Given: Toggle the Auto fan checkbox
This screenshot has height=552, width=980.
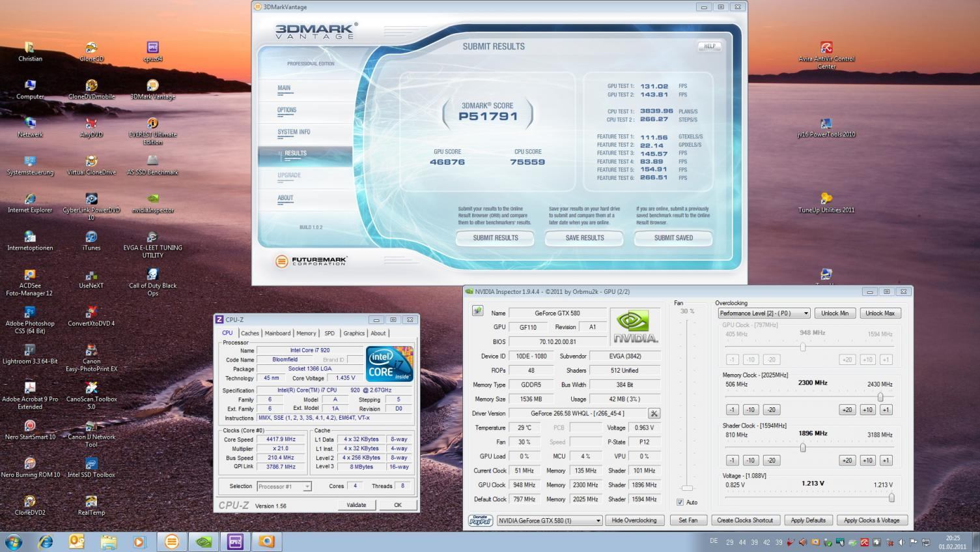Looking at the screenshot, I should click(x=680, y=502).
